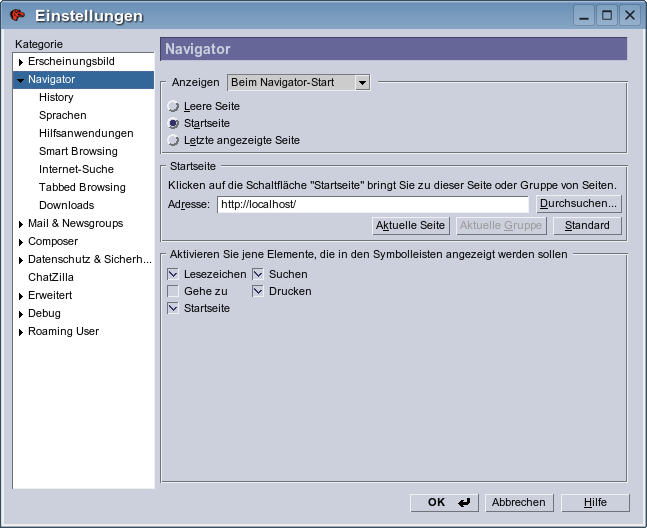
Task: Enable the Gehe zu checkbox
Action: pos(173,291)
